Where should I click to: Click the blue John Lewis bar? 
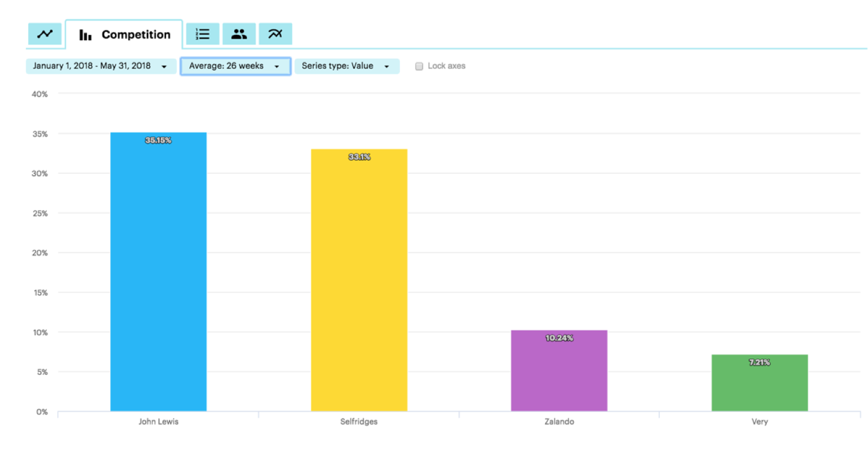click(158, 272)
